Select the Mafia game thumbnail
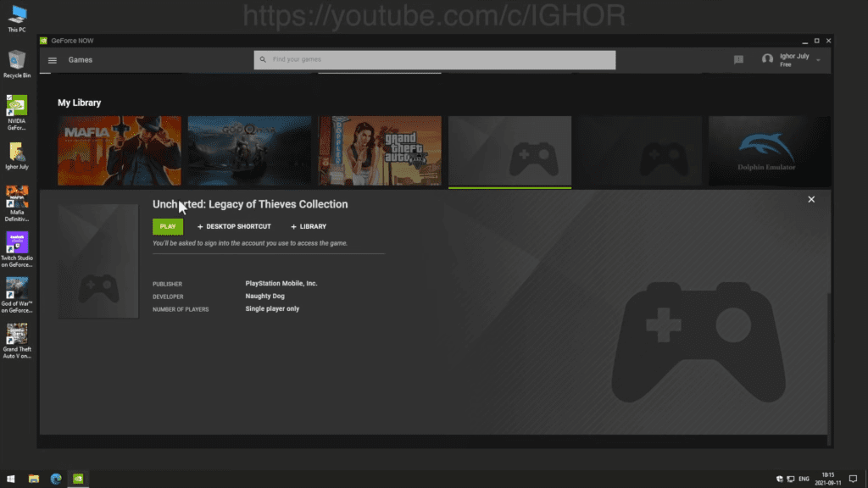This screenshot has height=488, width=868. click(x=120, y=150)
